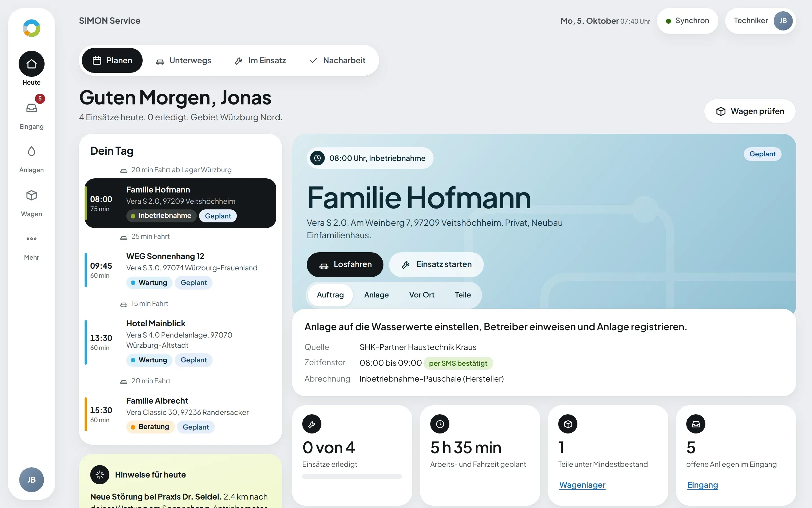This screenshot has height=508, width=812.
Task: Open the Heute home icon
Action: tap(32, 64)
